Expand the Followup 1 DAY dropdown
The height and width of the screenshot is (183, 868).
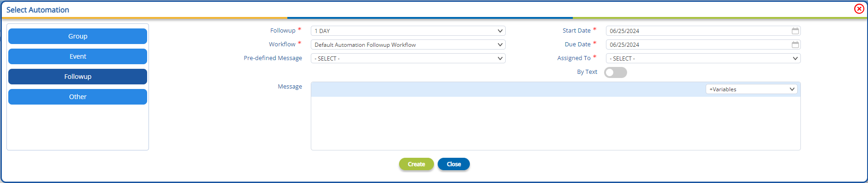coord(408,31)
